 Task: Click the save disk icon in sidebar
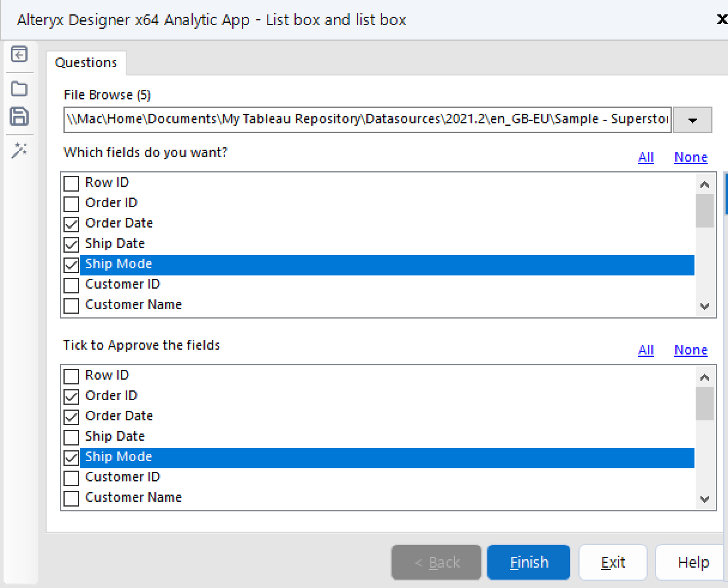click(x=19, y=116)
